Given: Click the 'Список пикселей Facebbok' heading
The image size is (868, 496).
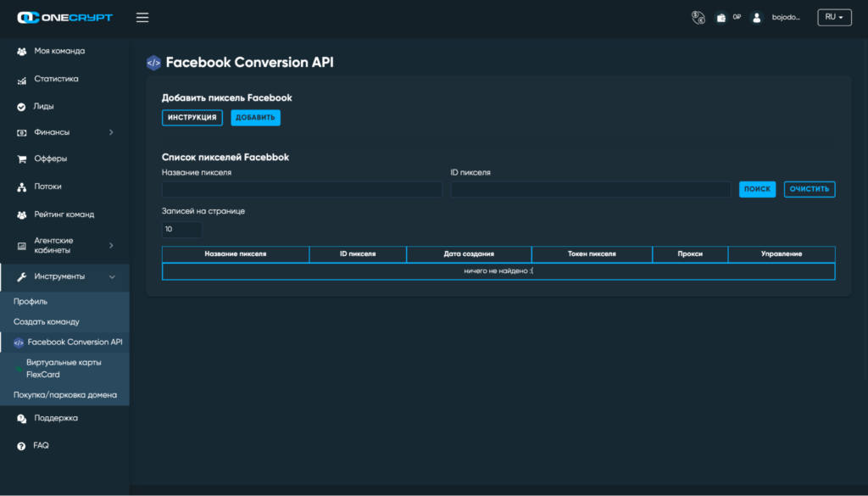Looking at the screenshot, I should (x=225, y=157).
